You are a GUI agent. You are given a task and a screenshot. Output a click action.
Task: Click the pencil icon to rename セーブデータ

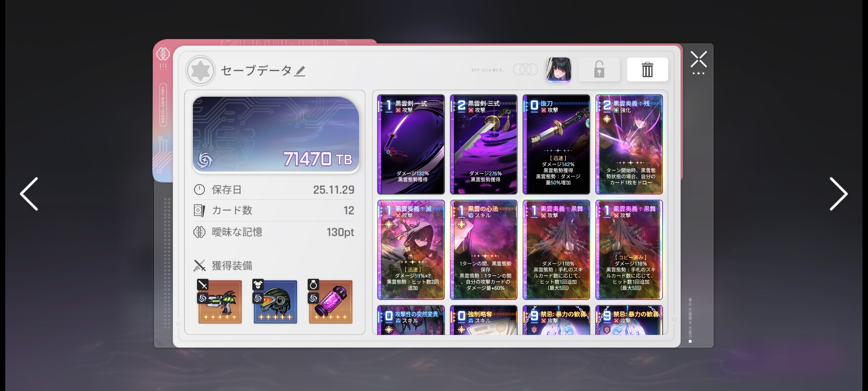300,71
